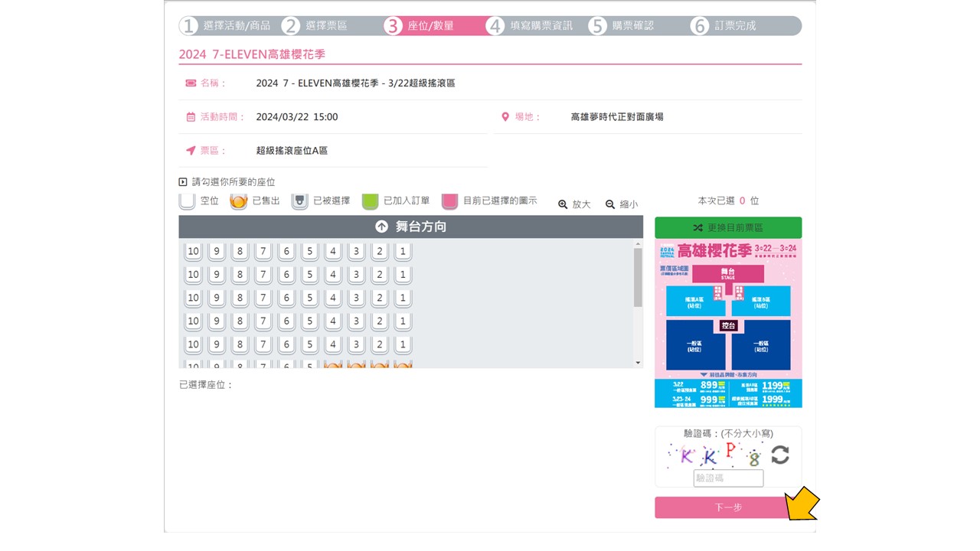Viewport: 980px width, 551px height.
Task: Click the KKP8 captcha image
Action: tap(716, 455)
